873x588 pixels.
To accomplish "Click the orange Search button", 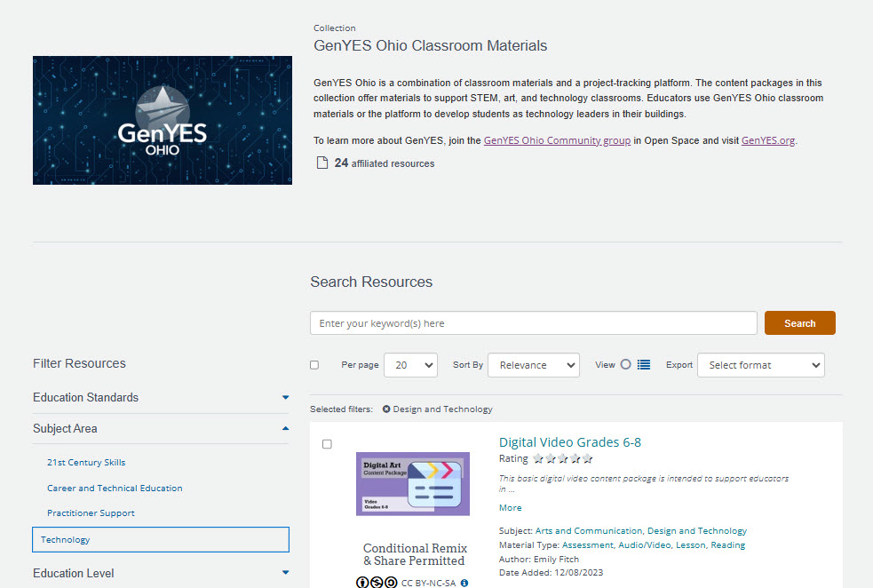I will pyautogui.click(x=800, y=323).
